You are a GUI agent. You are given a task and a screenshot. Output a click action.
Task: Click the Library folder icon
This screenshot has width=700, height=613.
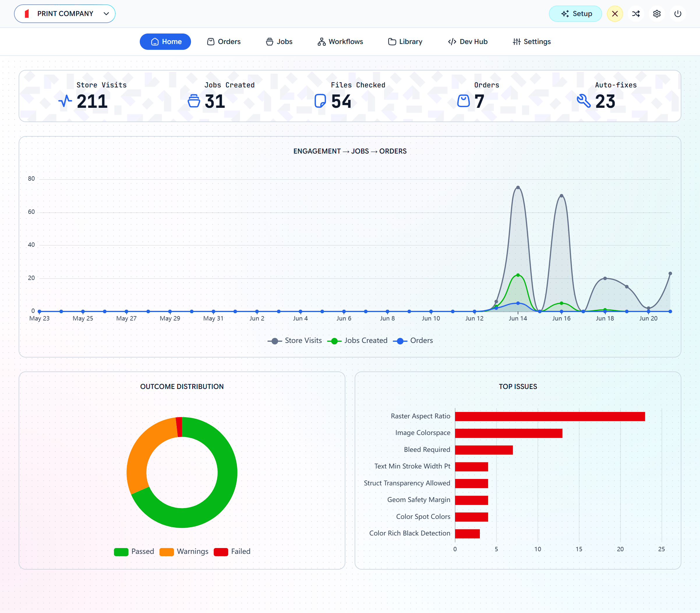click(x=392, y=42)
